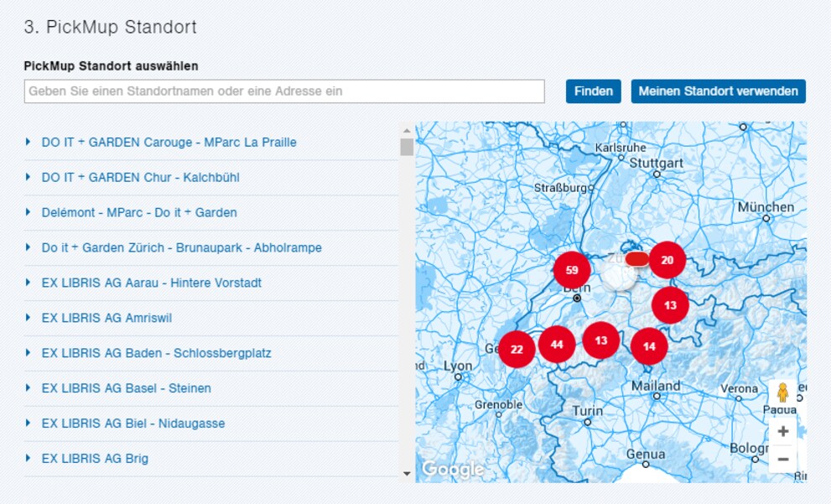Open EX LIBRIS AG Aarau - Hintere Vorstadt
Viewport: 831px width, 504px height.
(152, 283)
